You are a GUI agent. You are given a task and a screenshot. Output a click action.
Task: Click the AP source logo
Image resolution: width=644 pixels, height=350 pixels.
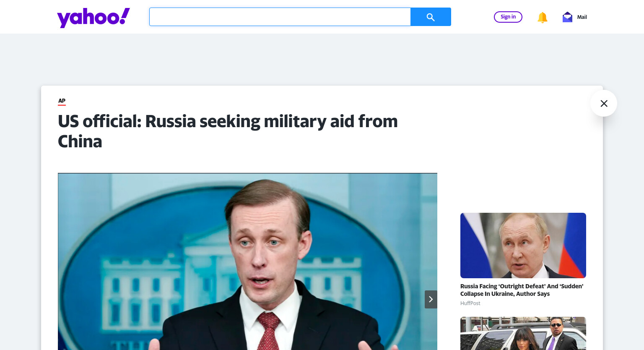point(62,101)
